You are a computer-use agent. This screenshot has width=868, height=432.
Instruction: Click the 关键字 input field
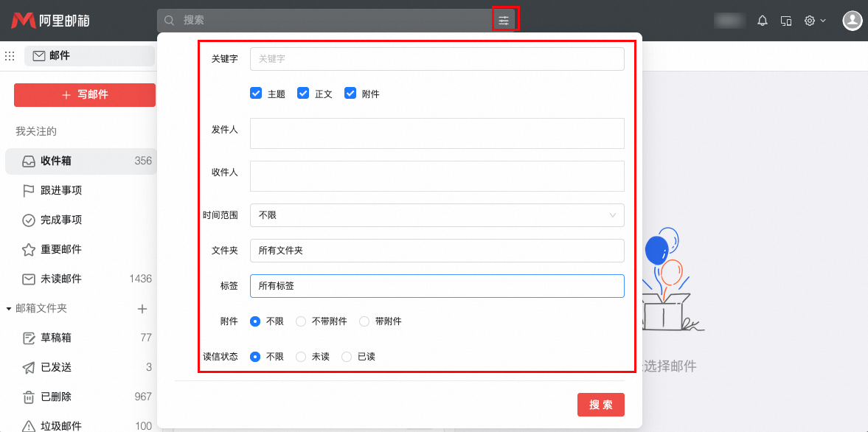tap(437, 59)
